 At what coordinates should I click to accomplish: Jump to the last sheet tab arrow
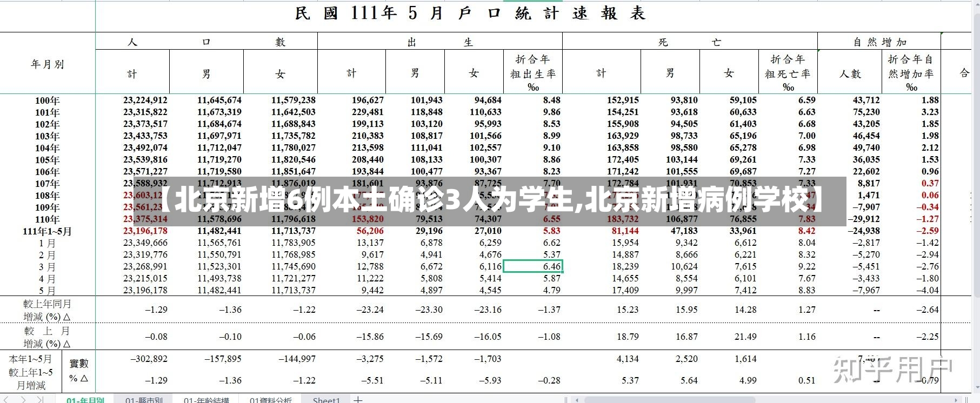click(40, 400)
